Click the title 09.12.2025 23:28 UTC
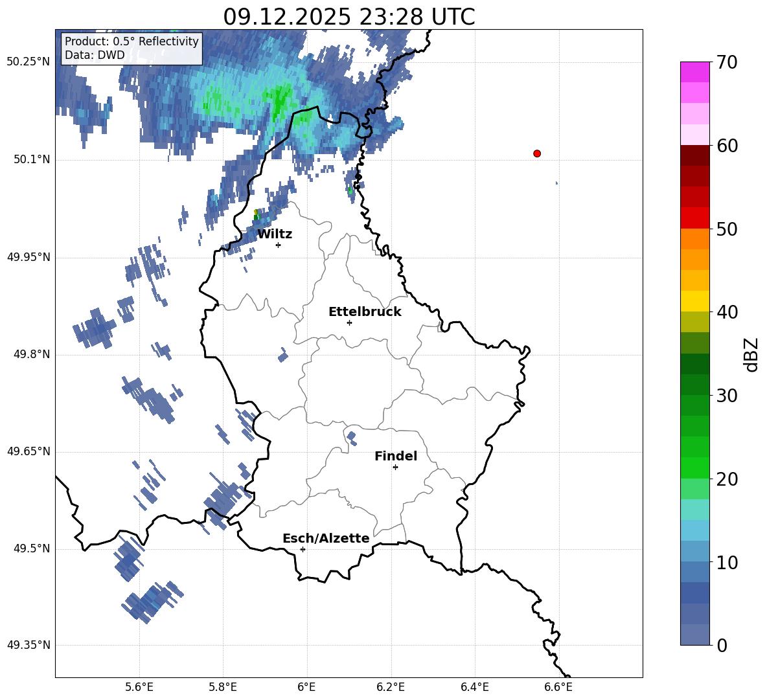767x700 pixels. 349,17
